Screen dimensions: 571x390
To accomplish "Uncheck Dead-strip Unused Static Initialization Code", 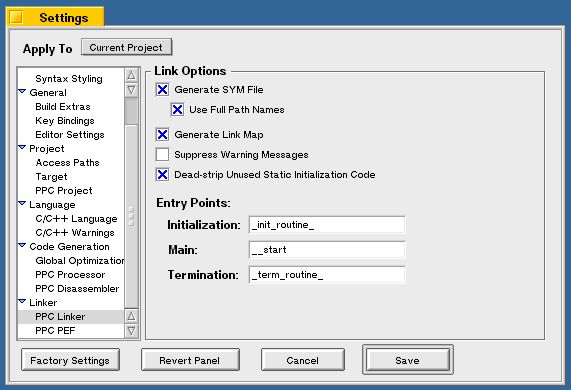I will click(162, 174).
